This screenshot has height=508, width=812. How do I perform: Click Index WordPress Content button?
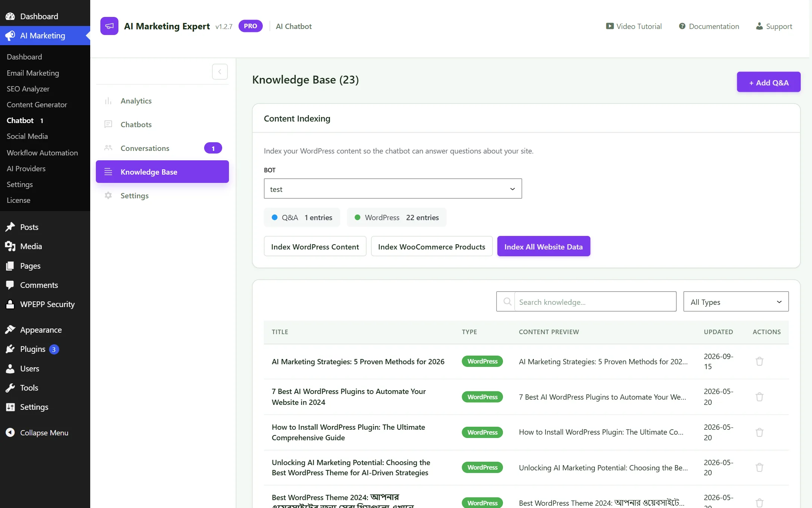point(315,246)
